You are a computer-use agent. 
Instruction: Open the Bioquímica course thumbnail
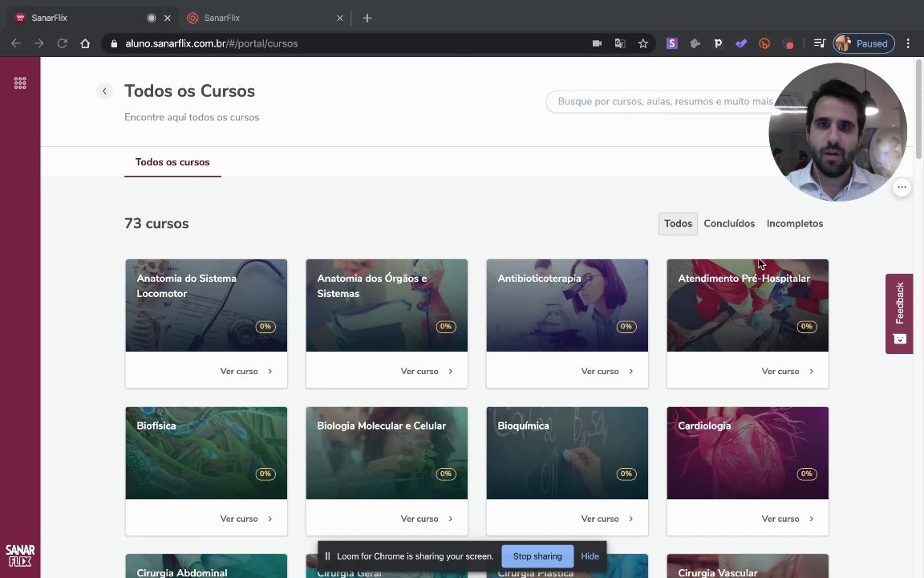[567, 453]
